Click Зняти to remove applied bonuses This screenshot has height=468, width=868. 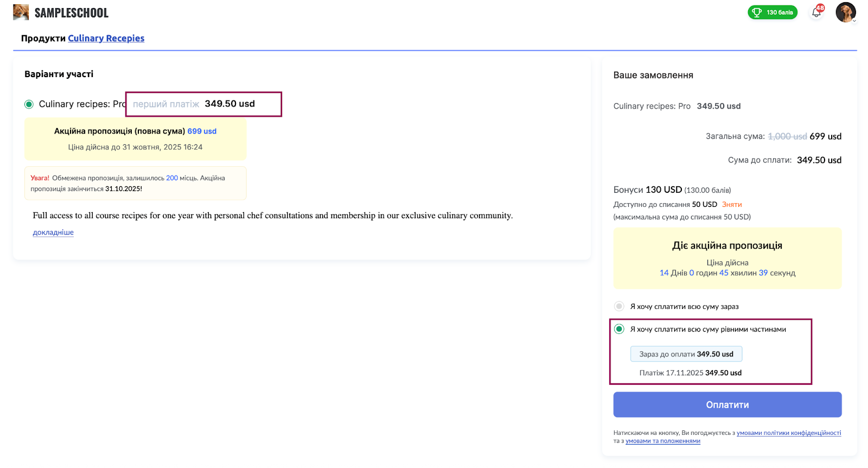click(x=731, y=205)
